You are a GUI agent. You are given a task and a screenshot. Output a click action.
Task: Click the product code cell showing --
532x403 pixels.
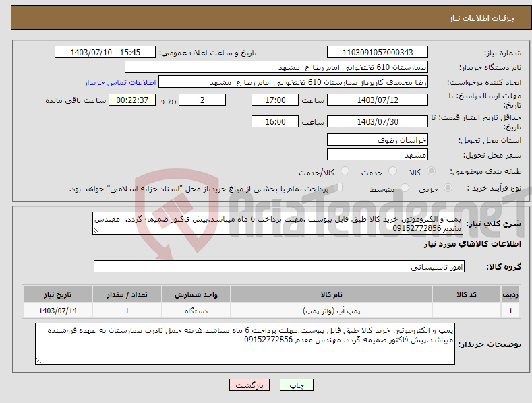coord(467,311)
